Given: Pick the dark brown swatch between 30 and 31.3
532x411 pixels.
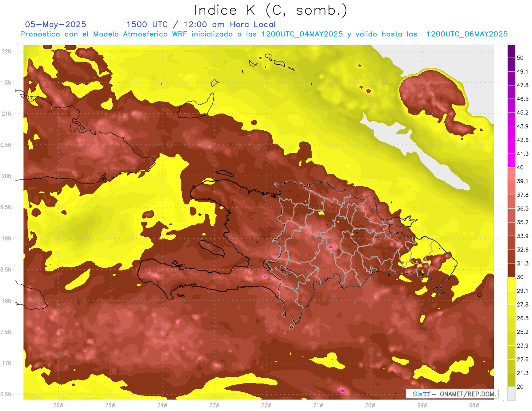Looking at the screenshot, I should [511, 270].
